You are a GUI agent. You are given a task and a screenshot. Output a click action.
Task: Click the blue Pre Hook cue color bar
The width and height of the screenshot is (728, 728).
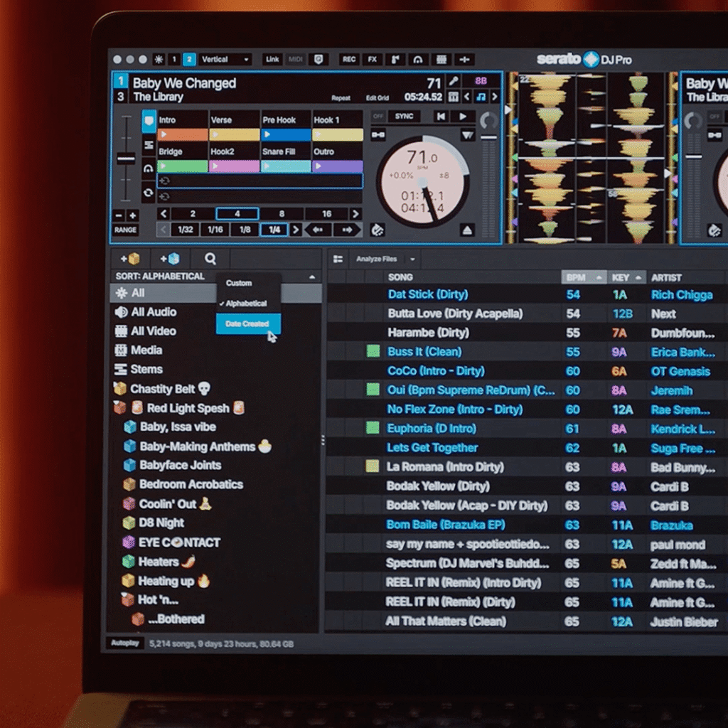pyautogui.click(x=286, y=134)
